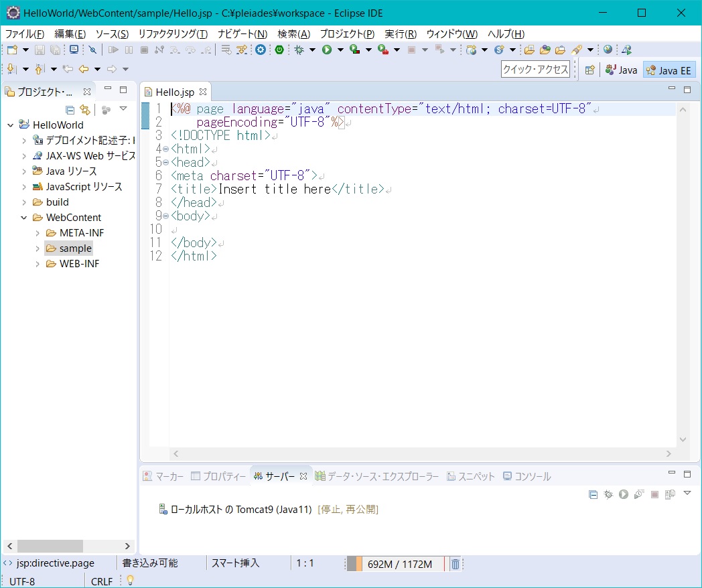Stop the server using the red square icon
This screenshot has height=588, width=702.
(x=653, y=494)
